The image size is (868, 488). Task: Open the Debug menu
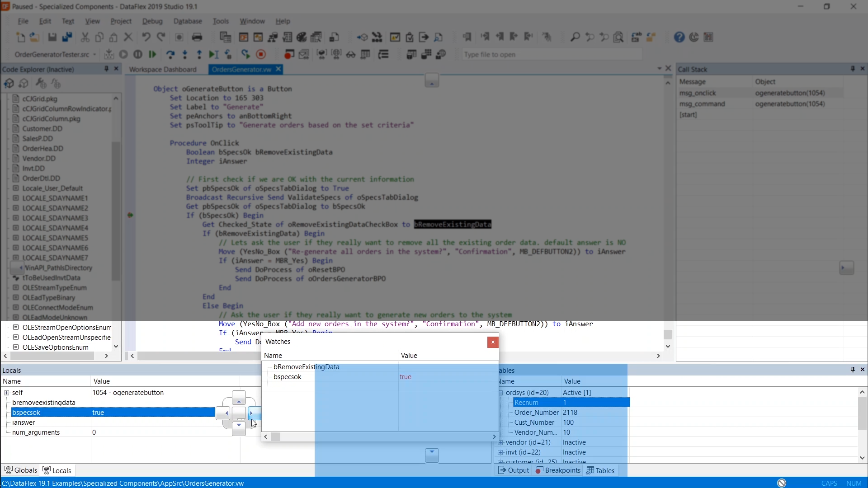pos(152,21)
